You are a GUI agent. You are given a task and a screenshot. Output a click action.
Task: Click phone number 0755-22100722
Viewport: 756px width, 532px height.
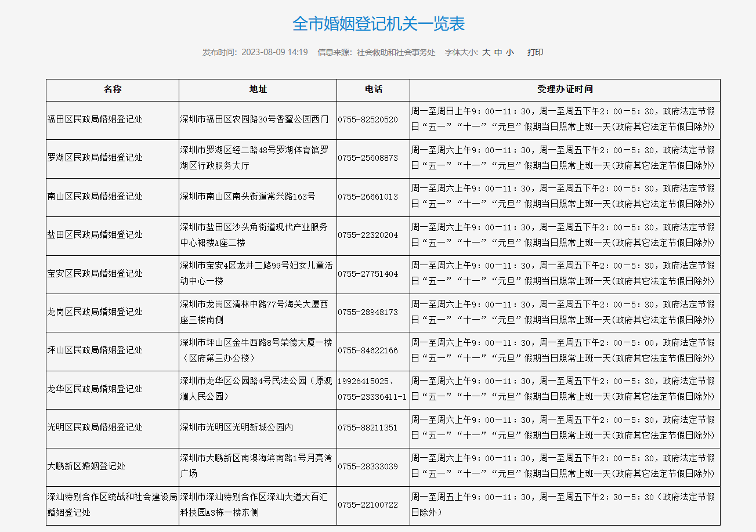pos(368,505)
